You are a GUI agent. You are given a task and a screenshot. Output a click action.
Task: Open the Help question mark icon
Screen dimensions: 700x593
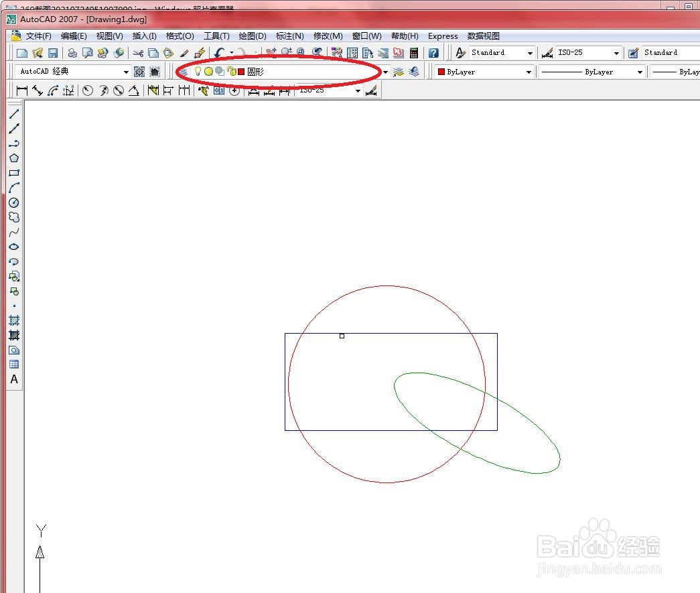coord(433,53)
